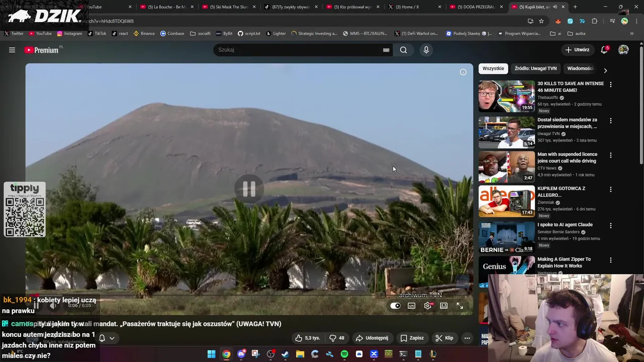Open the autka bookmarks folder
Screen dimensions: 644x362
point(576,34)
